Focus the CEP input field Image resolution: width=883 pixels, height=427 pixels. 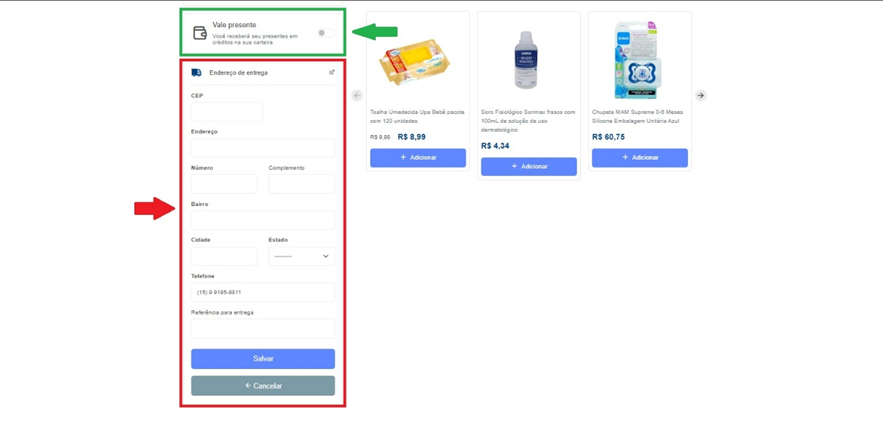click(227, 112)
